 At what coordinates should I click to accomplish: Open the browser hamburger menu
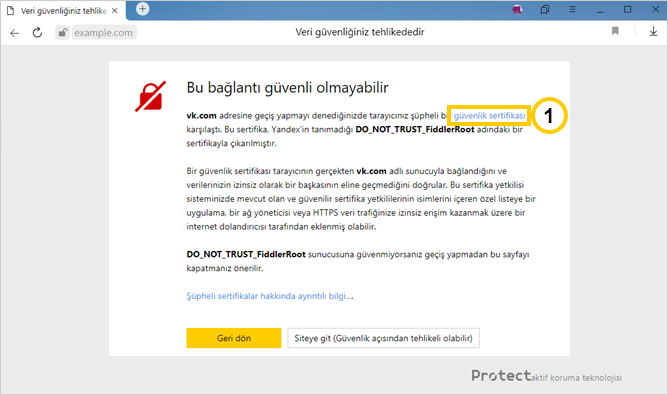pyautogui.click(x=572, y=9)
